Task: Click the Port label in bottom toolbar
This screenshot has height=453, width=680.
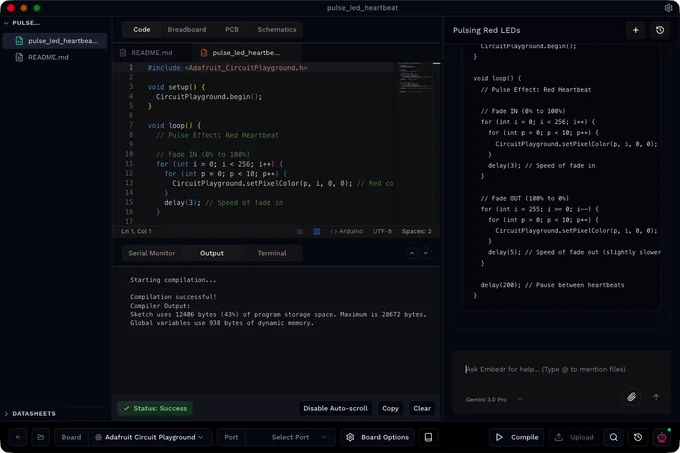Action: pos(231,437)
